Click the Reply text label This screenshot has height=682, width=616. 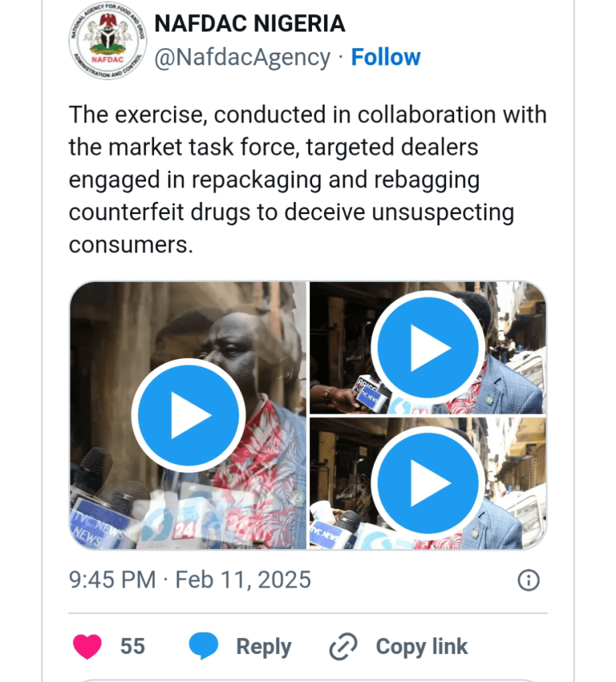coord(263,647)
